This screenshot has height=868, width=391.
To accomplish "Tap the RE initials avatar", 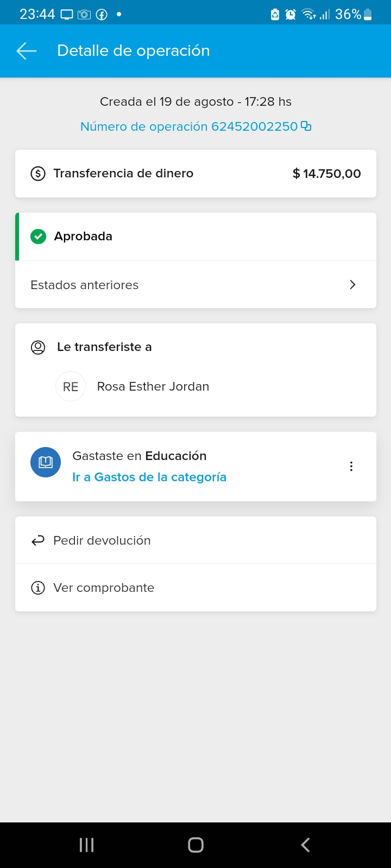I will (x=71, y=387).
